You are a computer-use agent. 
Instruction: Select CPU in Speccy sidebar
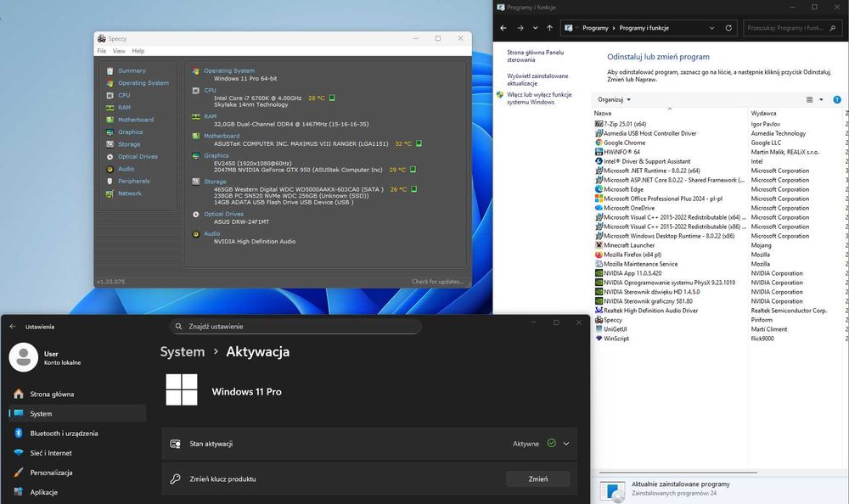[124, 95]
